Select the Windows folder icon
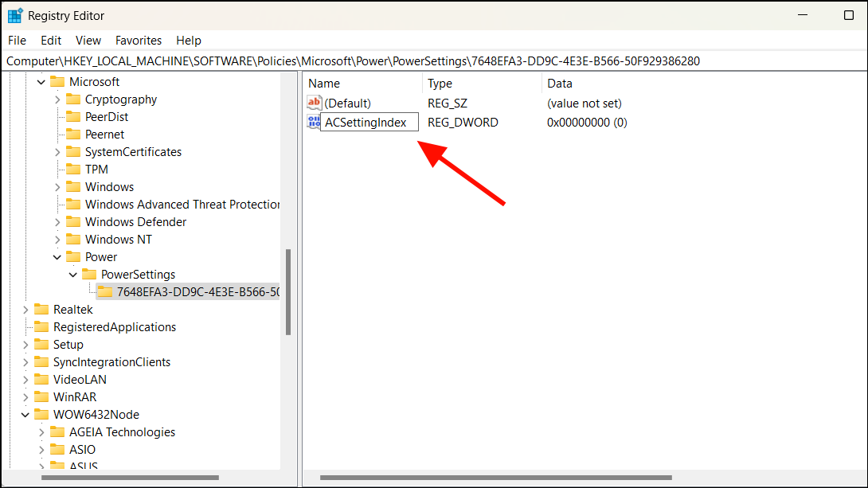 click(x=73, y=187)
